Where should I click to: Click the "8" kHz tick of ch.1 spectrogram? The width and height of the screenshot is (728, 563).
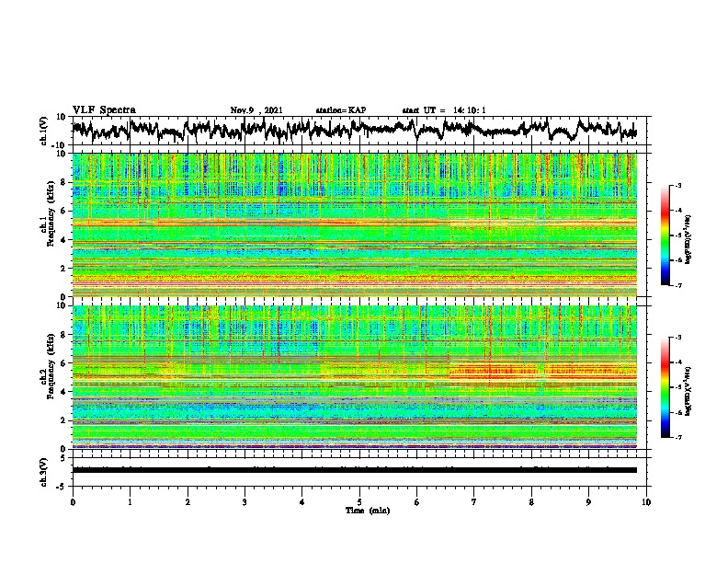click(64, 182)
